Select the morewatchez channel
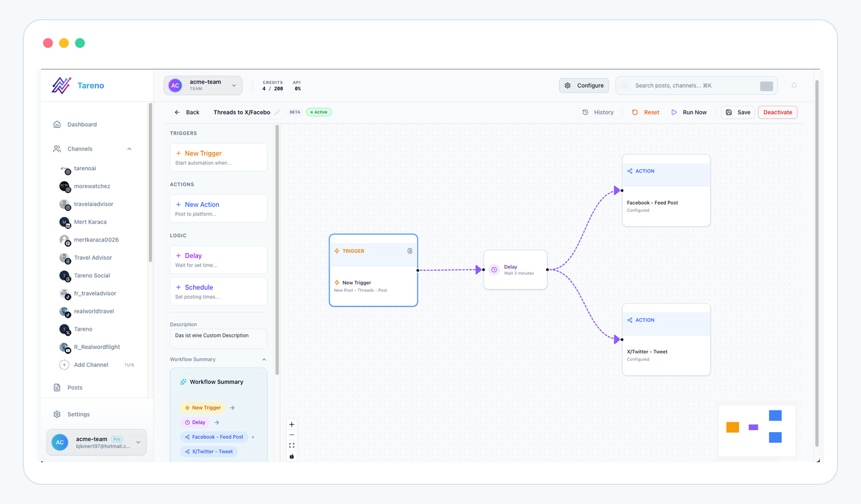Viewport: 861px width, 504px height. click(92, 186)
